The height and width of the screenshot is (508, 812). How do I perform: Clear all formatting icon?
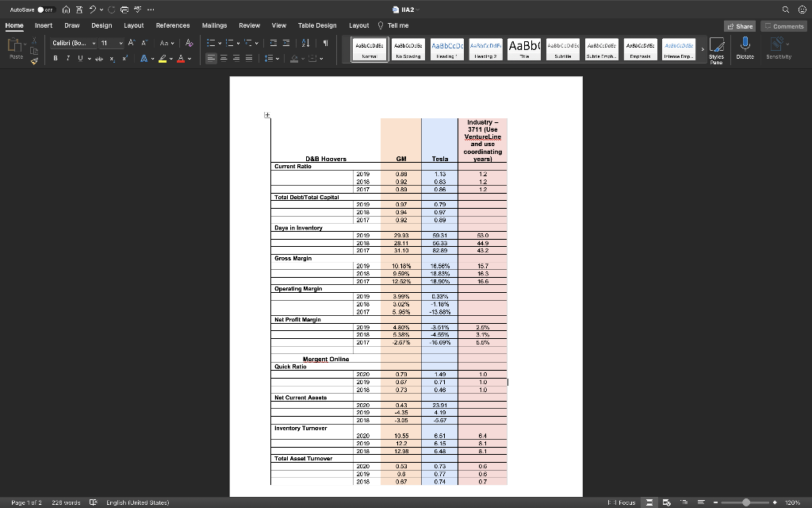tap(189, 43)
